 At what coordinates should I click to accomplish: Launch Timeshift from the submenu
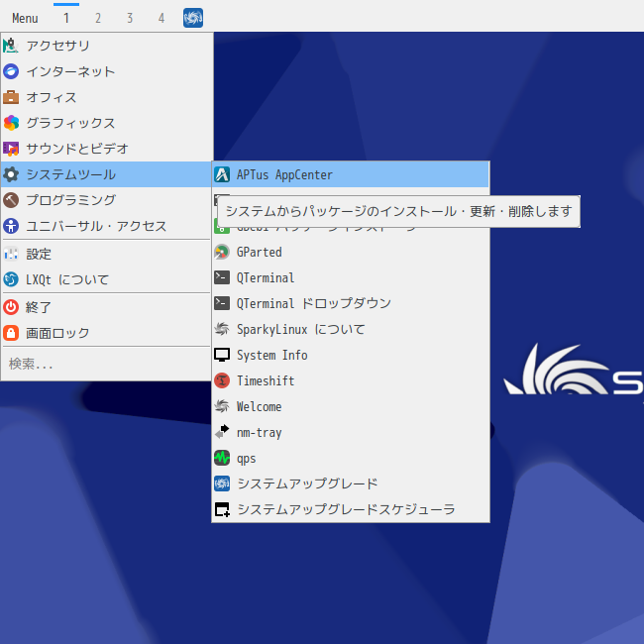point(351,380)
